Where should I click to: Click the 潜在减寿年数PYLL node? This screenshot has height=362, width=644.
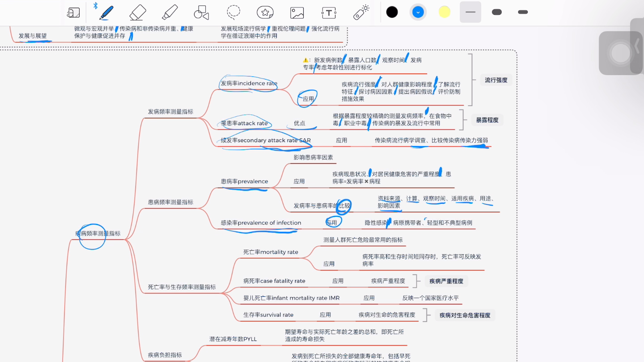[x=233, y=339]
